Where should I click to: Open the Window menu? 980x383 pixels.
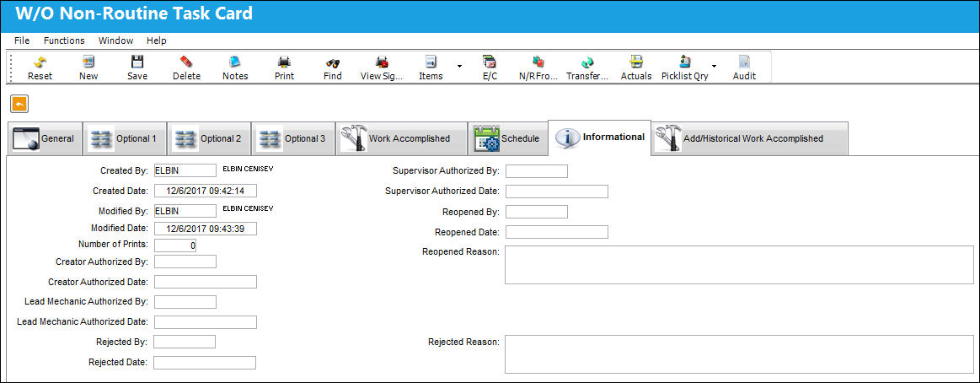click(115, 40)
